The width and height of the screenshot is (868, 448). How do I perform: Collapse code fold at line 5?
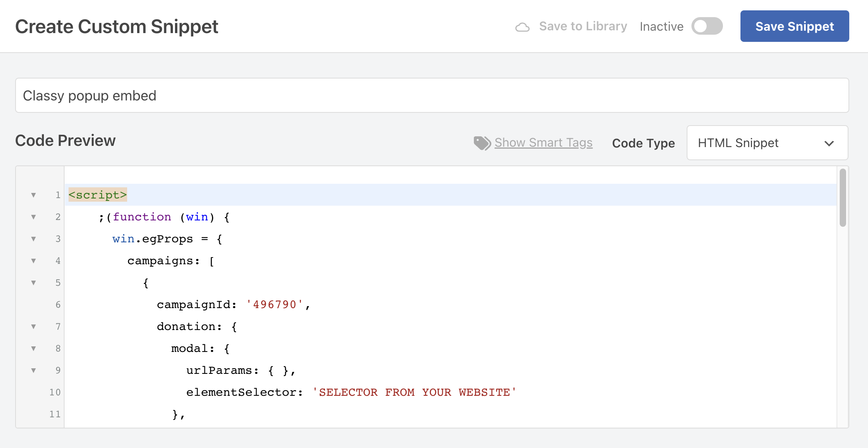(x=33, y=283)
